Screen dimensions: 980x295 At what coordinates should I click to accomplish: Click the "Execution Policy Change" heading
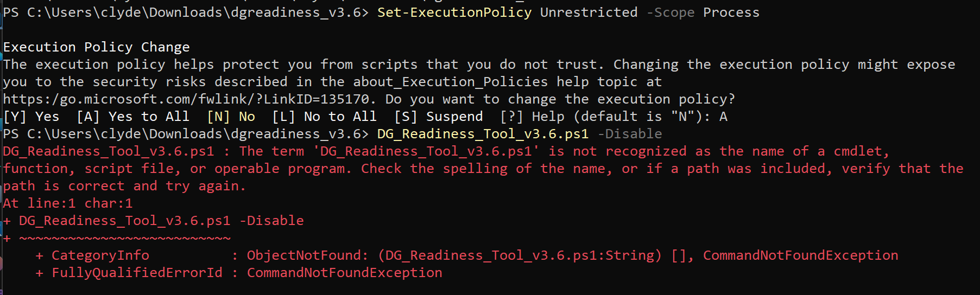click(97, 47)
